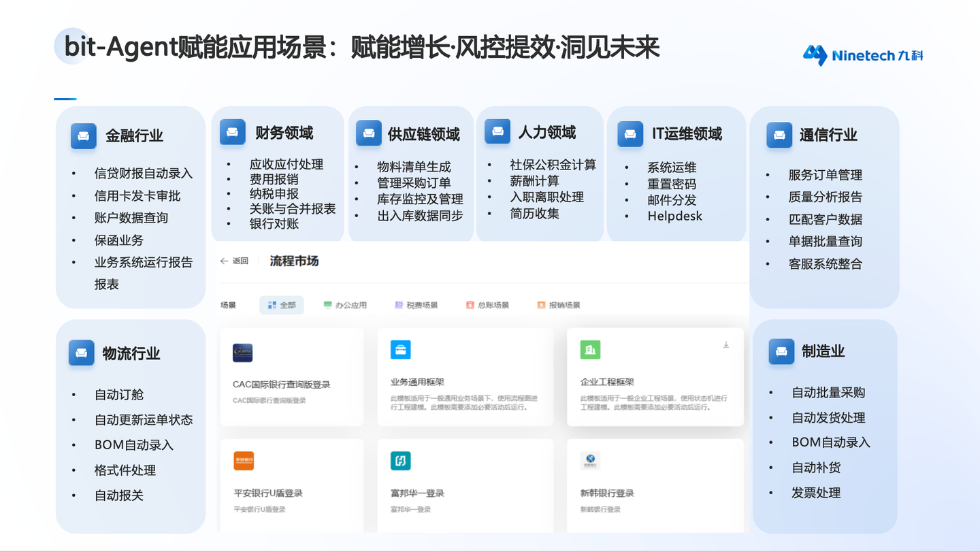Click the green building icon on 企业工程框架

coord(591,349)
